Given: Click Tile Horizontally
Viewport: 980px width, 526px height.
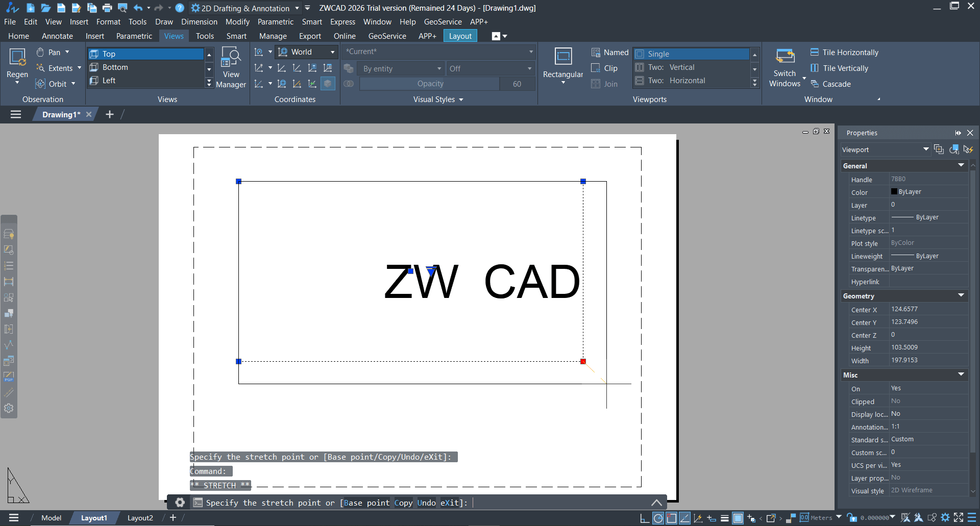Looking at the screenshot, I should point(844,52).
